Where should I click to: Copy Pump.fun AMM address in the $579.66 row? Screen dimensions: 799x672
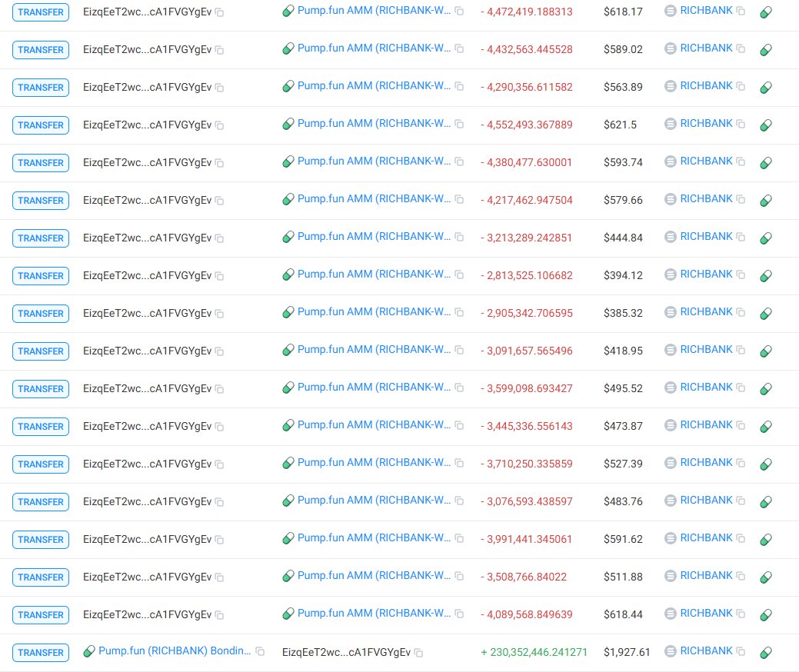tap(459, 200)
